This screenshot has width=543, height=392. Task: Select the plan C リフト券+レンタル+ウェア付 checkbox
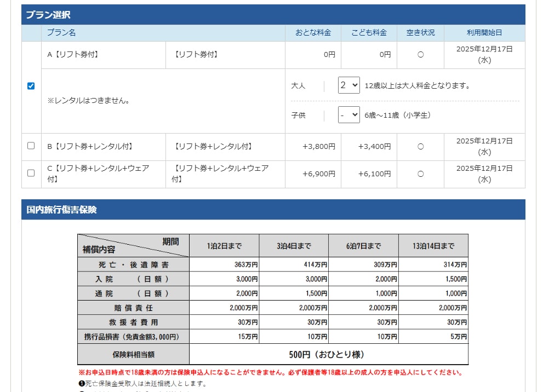coord(31,173)
